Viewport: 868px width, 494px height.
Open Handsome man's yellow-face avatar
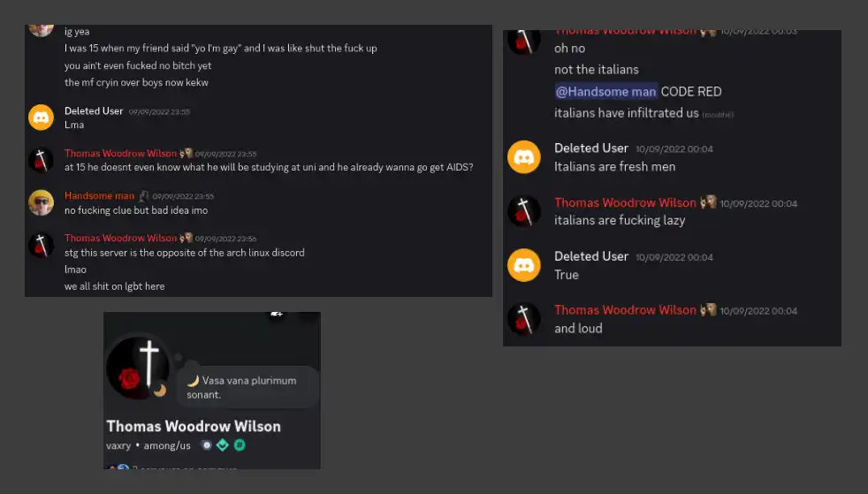41,202
